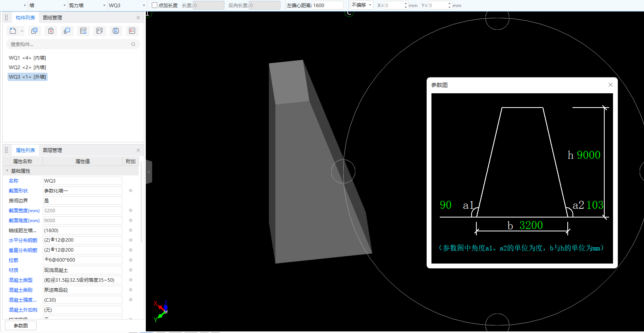644x333 pixels.
Task: Click the delete component trash icon
Action: tap(51, 31)
